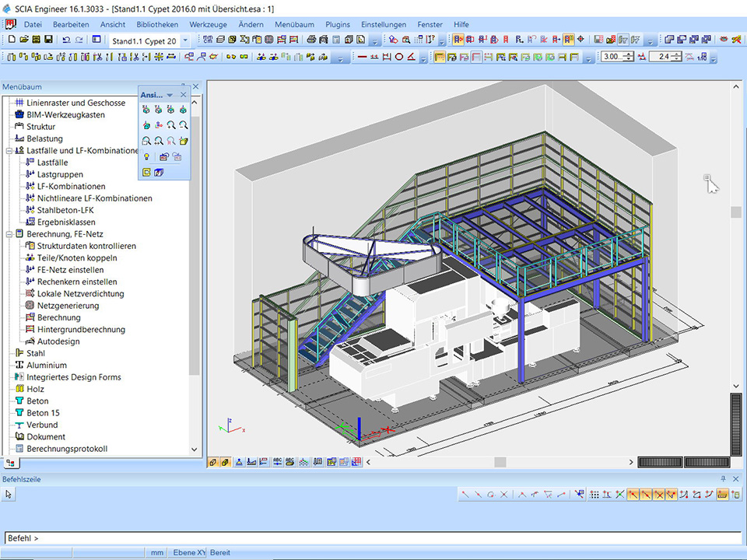Toggle first yellow render button below viewport
The height and width of the screenshot is (560, 747).
[213, 462]
